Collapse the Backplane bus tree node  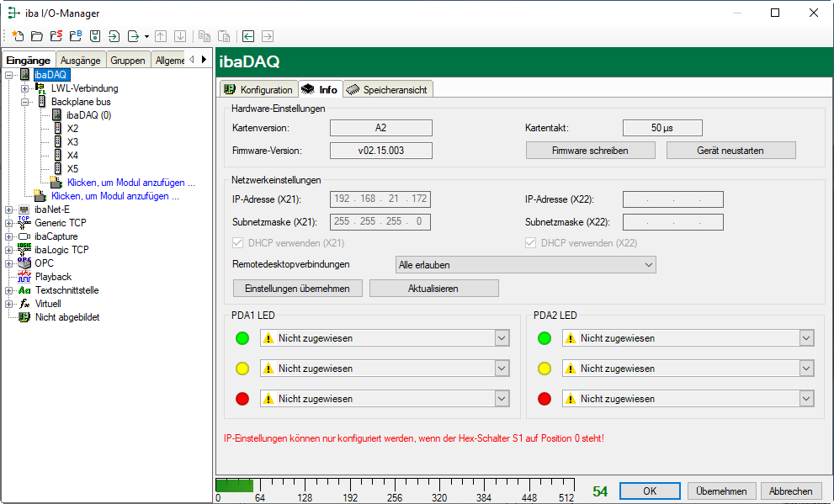coord(25,102)
